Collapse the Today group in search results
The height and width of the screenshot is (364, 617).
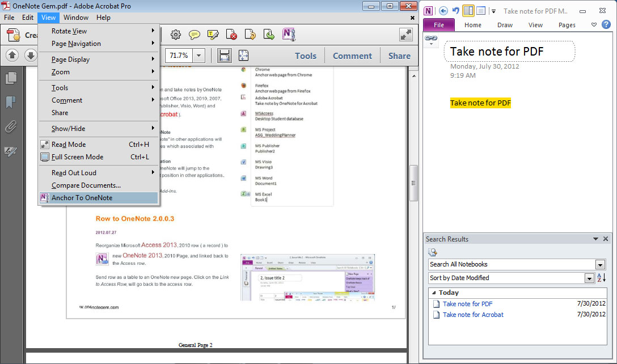434,293
